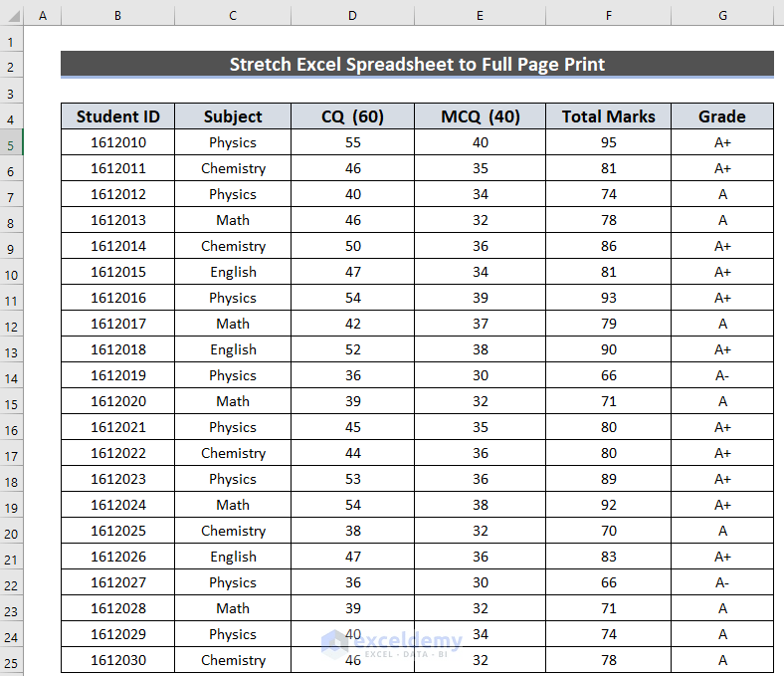Select cell with Student ID 1612020
784x676 pixels.
[118, 401]
